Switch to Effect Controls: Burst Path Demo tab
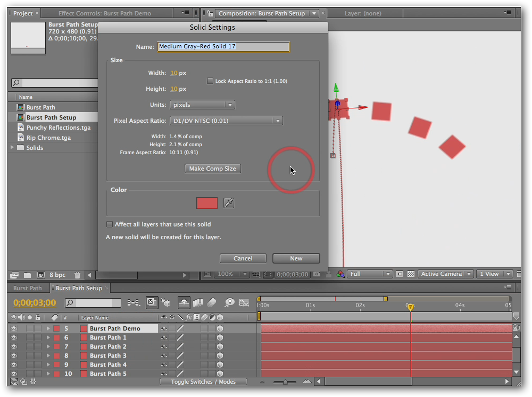 point(104,13)
